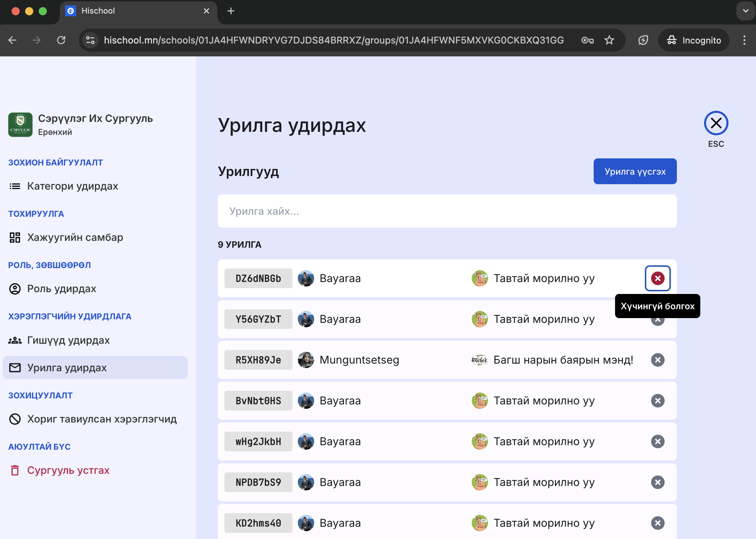Open Категори удирдах in sidebar
Image resolution: width=756 pixels, height=539 pixels.
click(72, 186)
